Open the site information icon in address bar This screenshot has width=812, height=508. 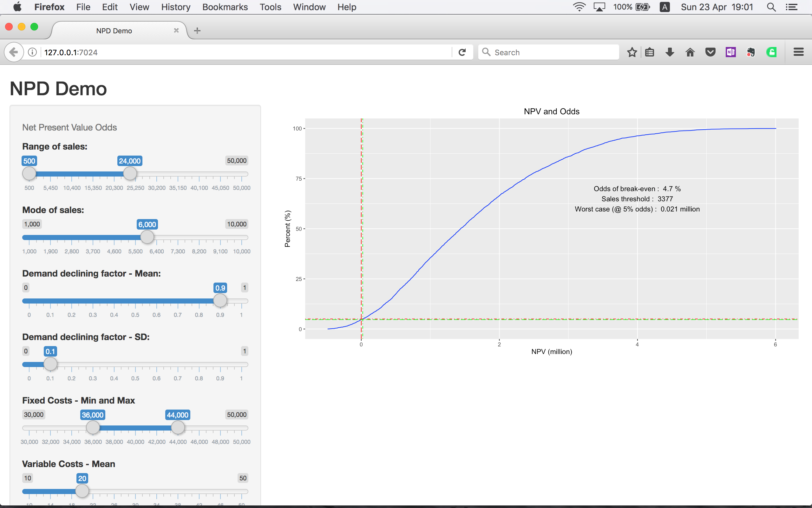pyautogui.click(x=32, y=52)
